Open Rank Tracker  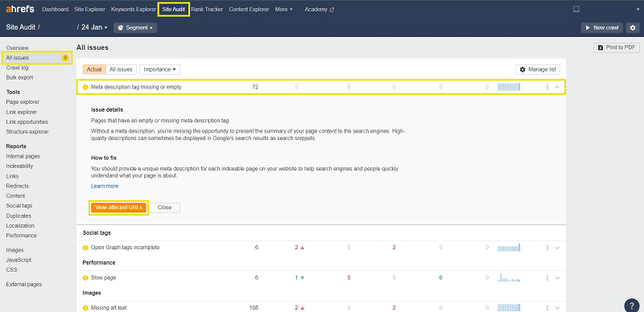[x=207, y=10]
